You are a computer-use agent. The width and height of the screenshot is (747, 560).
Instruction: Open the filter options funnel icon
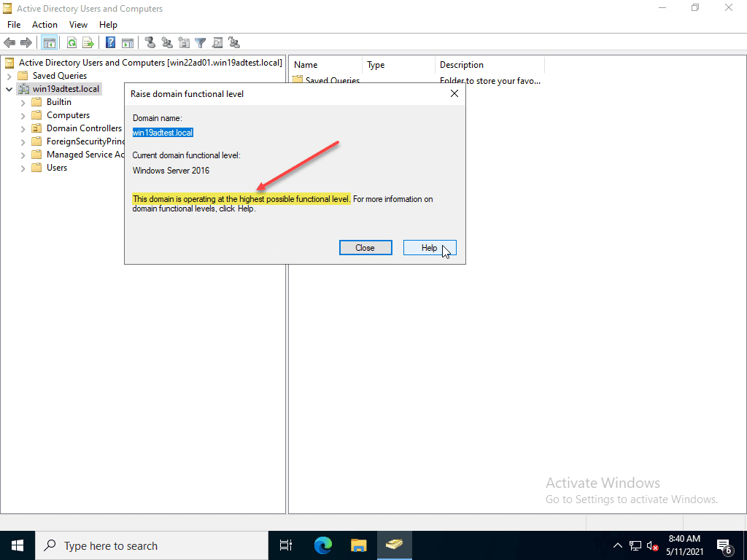coord(200,42)
